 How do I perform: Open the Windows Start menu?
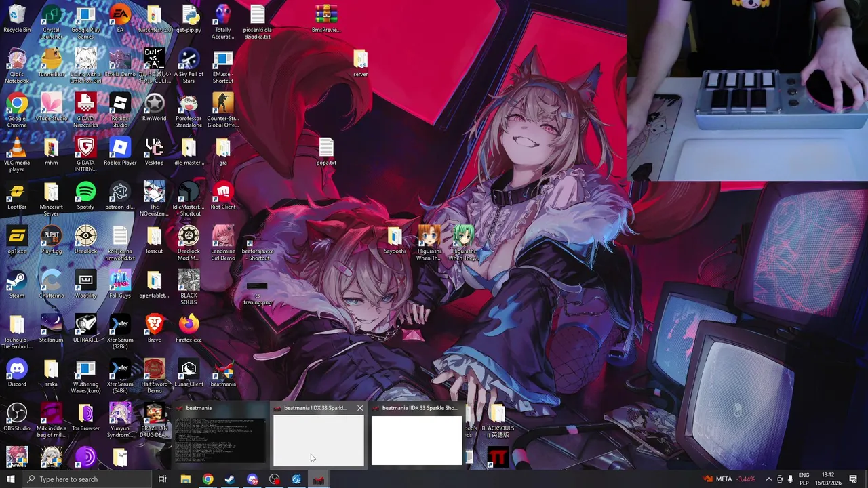pos(10,479)
